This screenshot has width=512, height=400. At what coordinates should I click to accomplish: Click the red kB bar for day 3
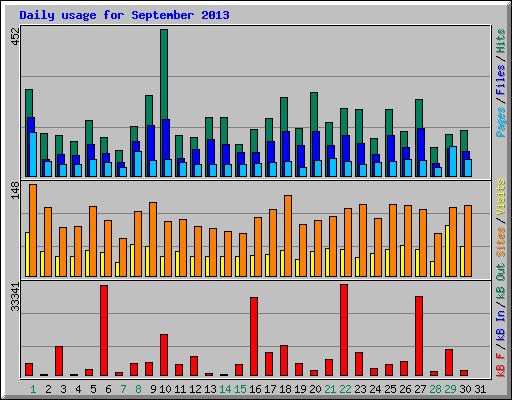[x=59, y=361]
